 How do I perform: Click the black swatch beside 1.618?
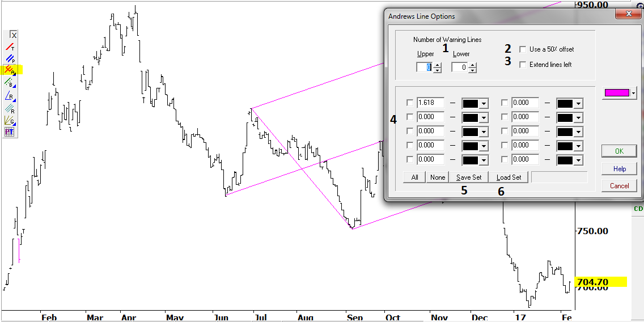pyautogui.click(x=471, y=104)
